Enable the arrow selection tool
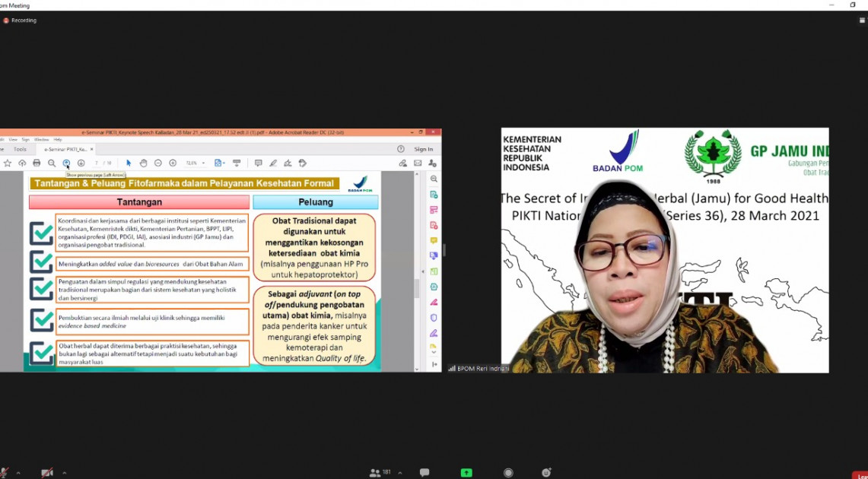 click(129, 163)
